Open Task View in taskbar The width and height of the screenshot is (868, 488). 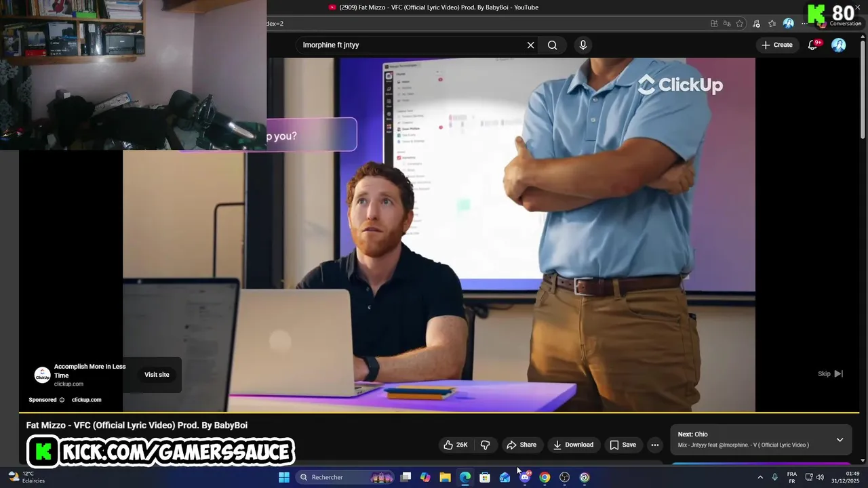[x=406, y=477]
